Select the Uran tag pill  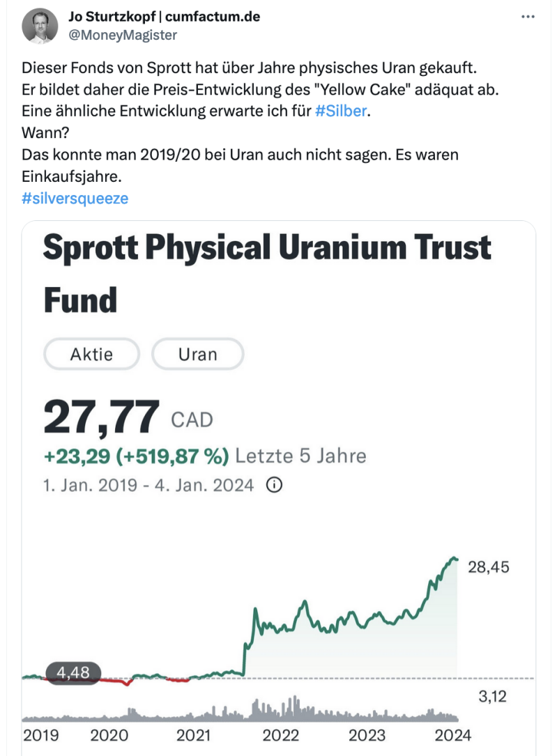(197, 354)
